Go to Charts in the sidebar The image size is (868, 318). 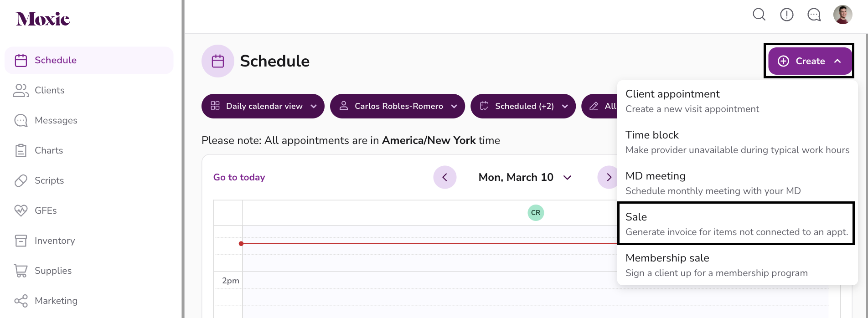pyautogui.click(x=48, y=150)
